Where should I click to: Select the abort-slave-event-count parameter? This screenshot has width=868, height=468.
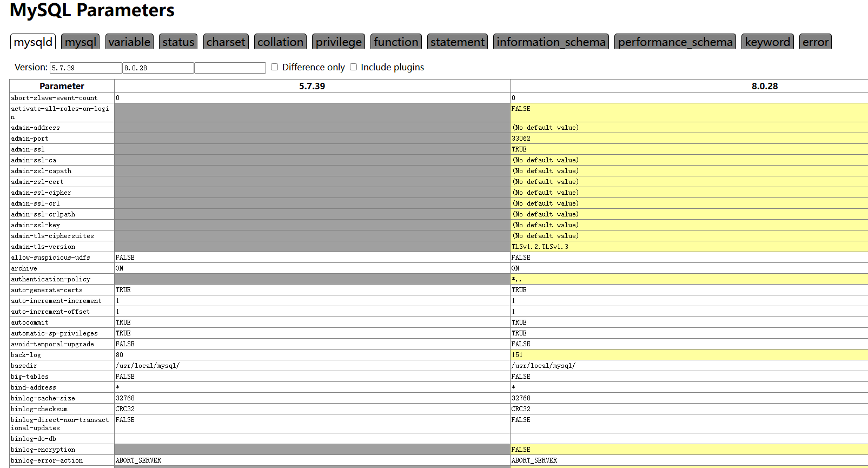[54, 98]
